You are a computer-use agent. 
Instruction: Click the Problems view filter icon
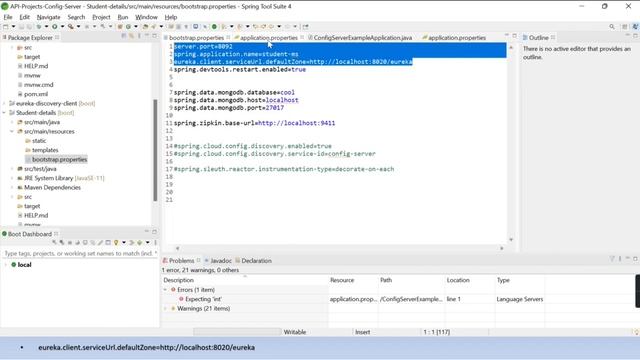pyautogui.click(x=612, y=259)
